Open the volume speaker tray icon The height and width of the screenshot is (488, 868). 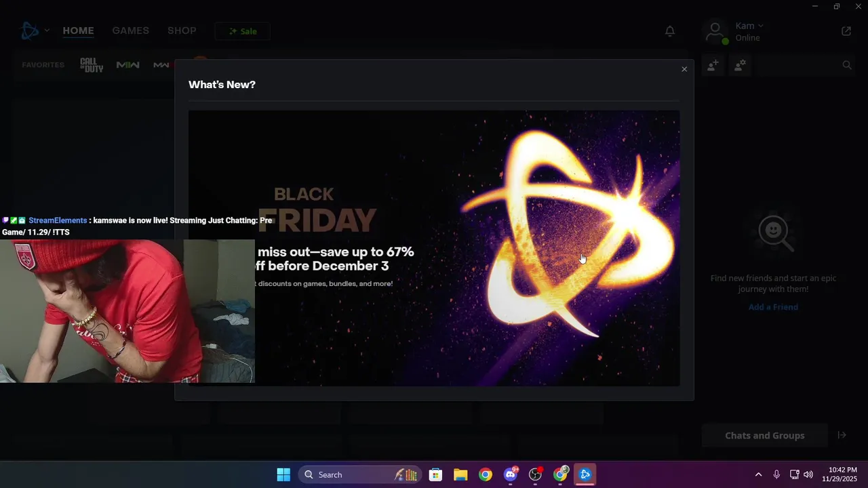pyautogui.click(x=808, y=474)
